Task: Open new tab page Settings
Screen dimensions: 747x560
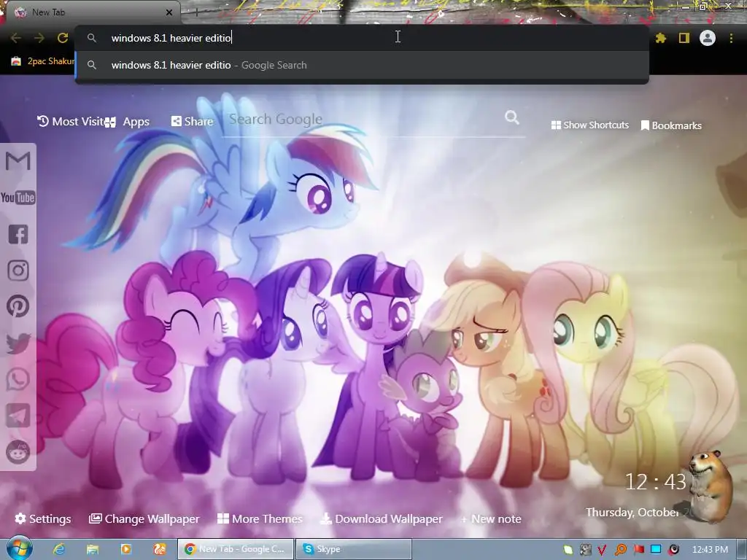Action: pyautogui.click(x=43, y=518)
